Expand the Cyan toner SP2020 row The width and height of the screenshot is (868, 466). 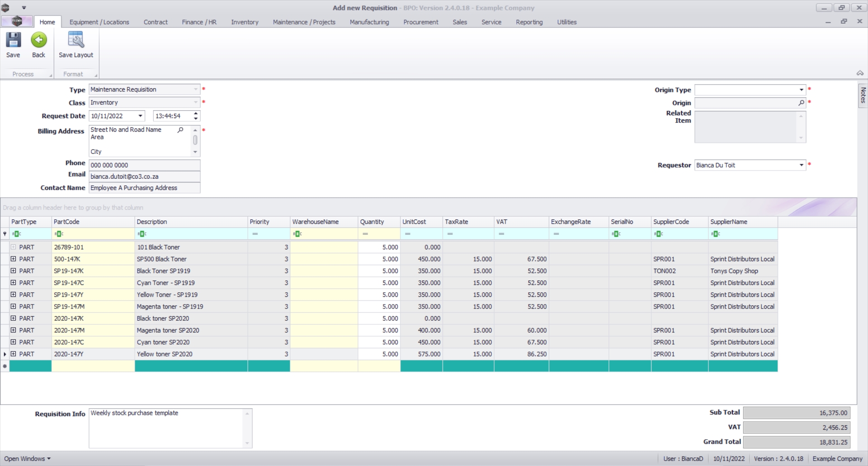click(14, 342)
